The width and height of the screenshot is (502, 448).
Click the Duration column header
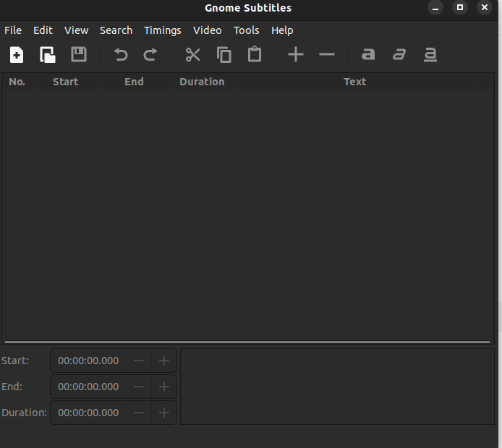click(x=202, y=82)
